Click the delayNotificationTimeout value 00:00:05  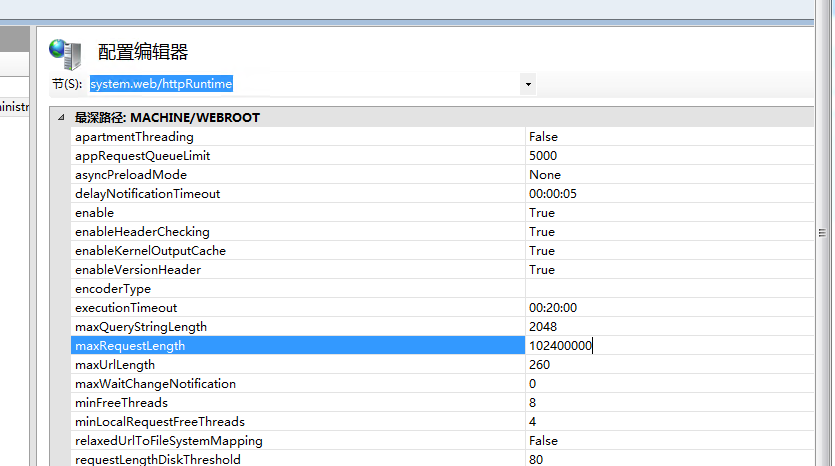coord(552,194)
